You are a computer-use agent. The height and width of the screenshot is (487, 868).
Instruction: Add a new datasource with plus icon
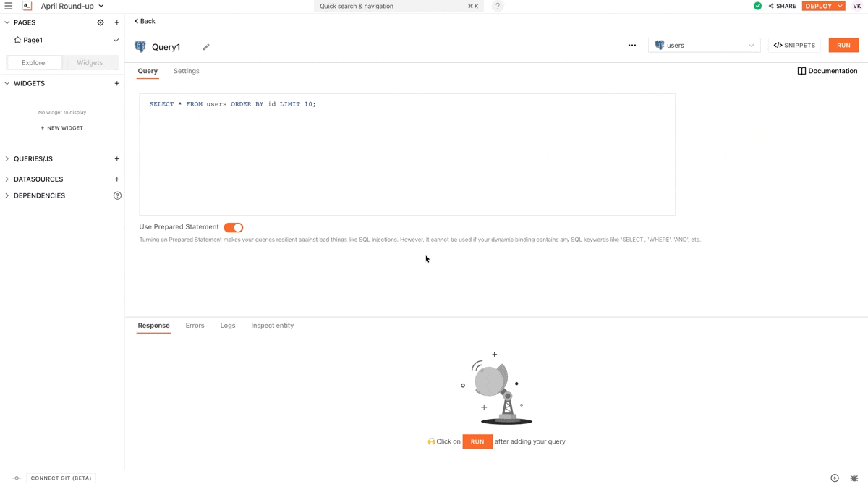point(116,179)
